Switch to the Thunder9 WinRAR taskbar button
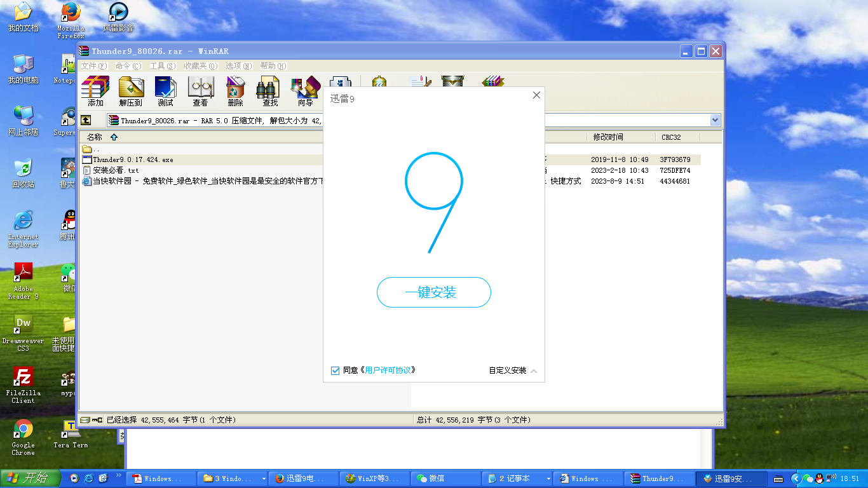868x488 pixels. (660, 478)
